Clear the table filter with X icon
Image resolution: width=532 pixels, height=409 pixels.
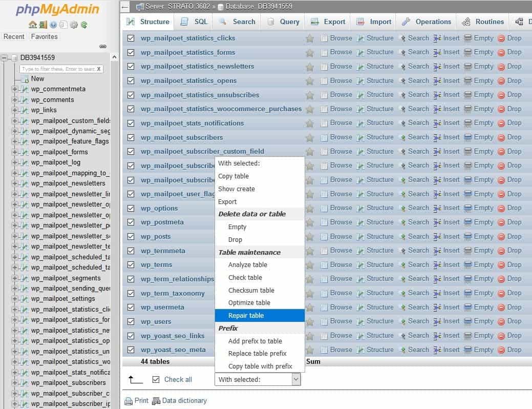(x=99, y=69)
